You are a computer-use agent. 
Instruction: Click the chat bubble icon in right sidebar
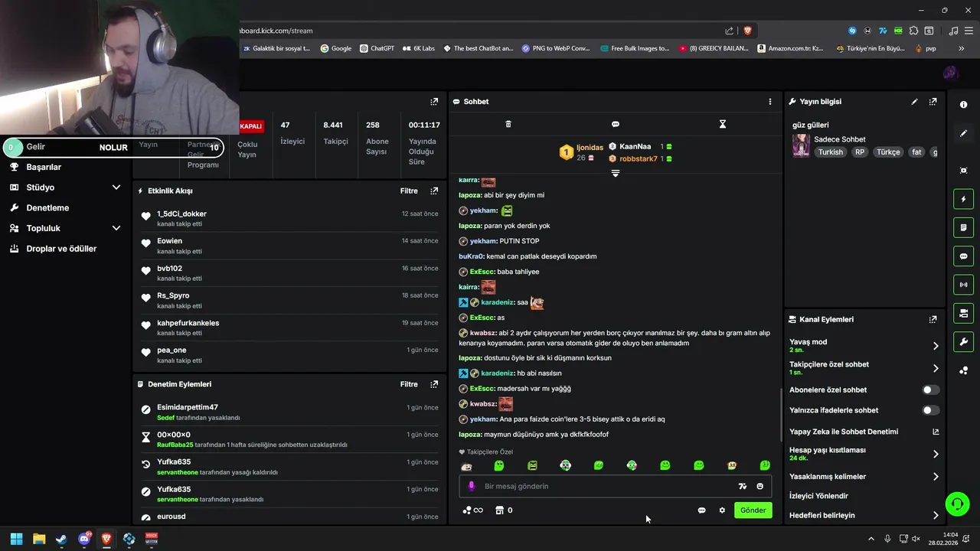964,256
